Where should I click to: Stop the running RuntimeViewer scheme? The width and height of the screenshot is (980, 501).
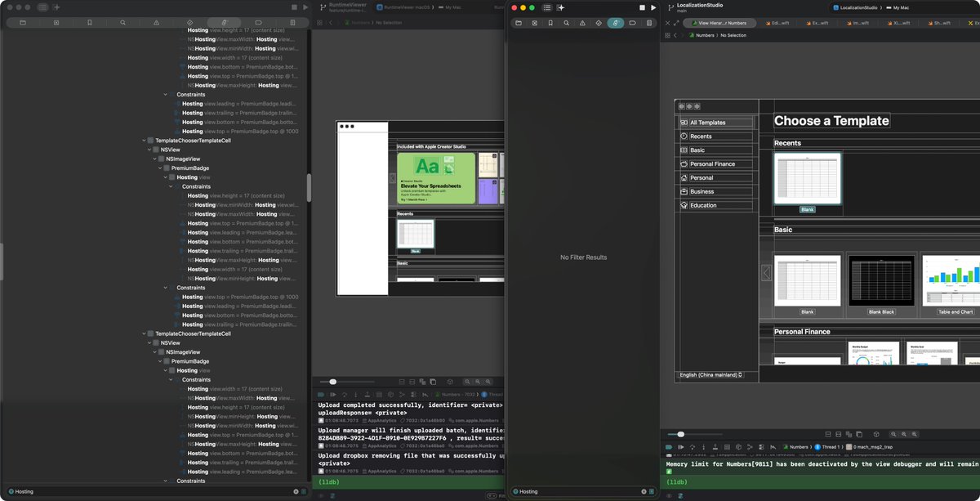[294, 7]
